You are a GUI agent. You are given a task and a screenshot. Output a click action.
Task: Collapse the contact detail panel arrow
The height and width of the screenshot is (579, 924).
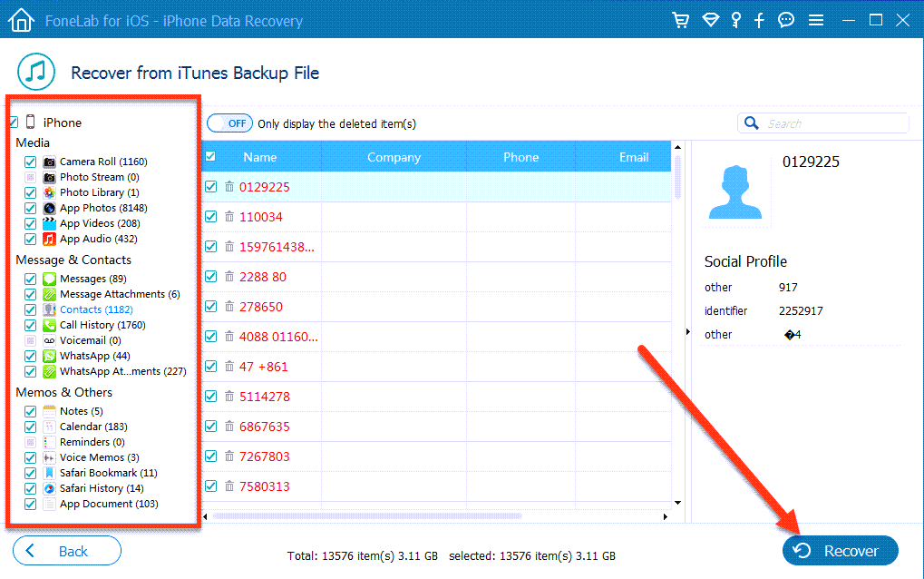click(686, 332)
